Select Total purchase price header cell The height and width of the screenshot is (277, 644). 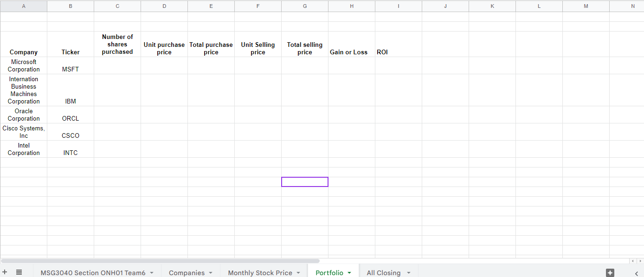(x=211, y=44)
